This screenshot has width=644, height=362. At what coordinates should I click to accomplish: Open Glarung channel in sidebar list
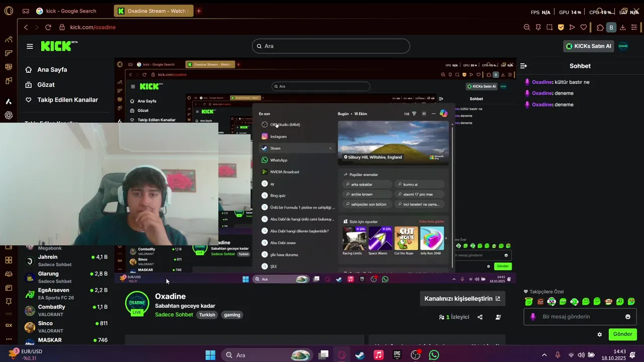(x=66, y=277)
